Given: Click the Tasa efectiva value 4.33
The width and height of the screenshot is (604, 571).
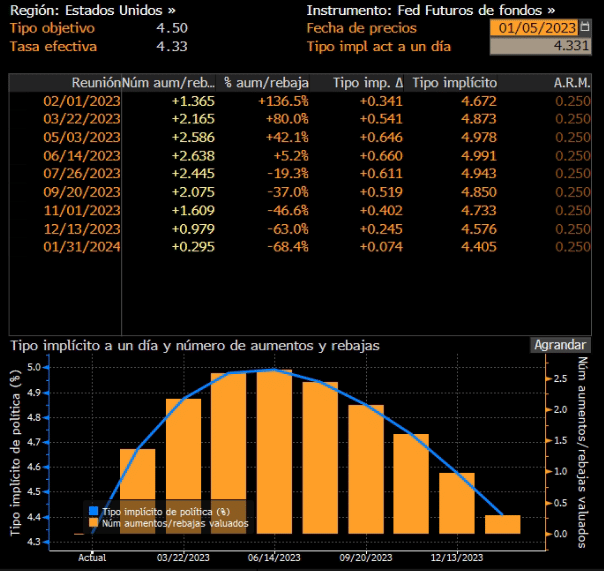Looking at the screenshot, I should tap(172, 47).
